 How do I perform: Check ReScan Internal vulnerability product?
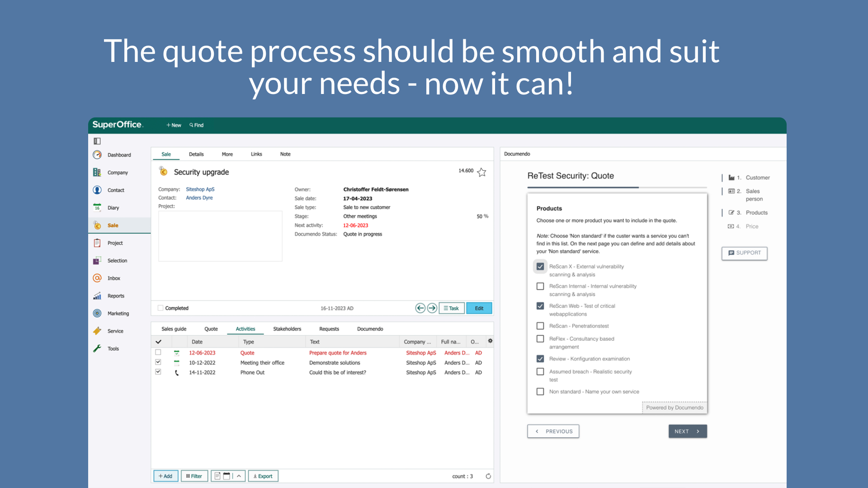(x=540, y=286)
